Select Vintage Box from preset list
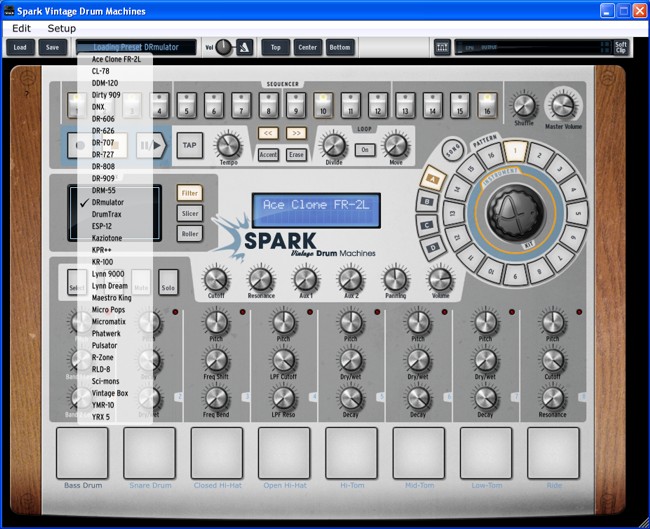 point(116,393)
